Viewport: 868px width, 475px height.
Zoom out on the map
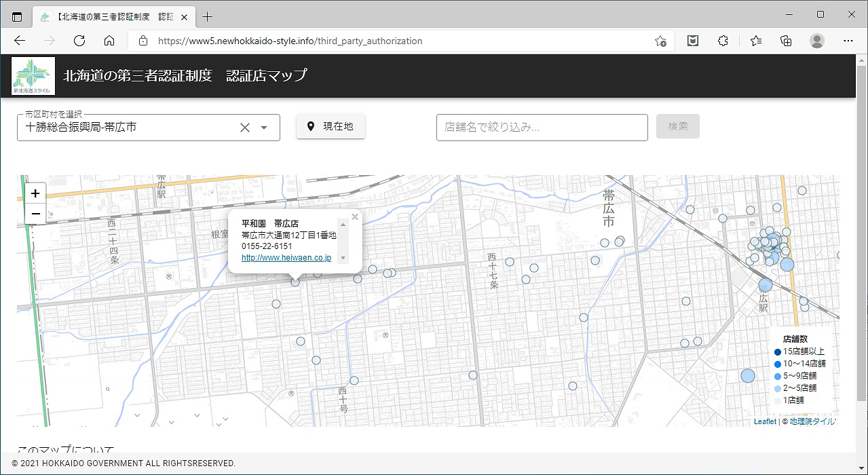[x=35, y=214]
